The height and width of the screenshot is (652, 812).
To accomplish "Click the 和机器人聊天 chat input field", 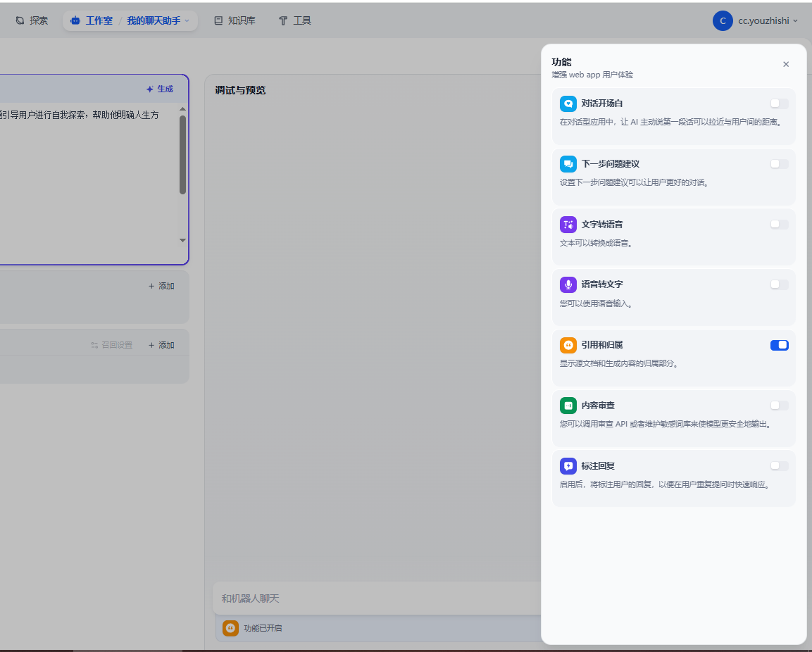I will click(x=373, y=598).
